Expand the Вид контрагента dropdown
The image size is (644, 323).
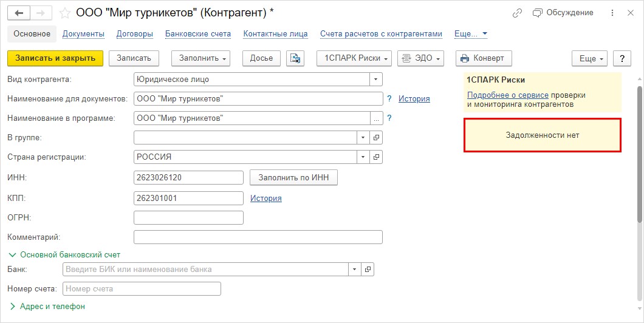pos(376,79)
